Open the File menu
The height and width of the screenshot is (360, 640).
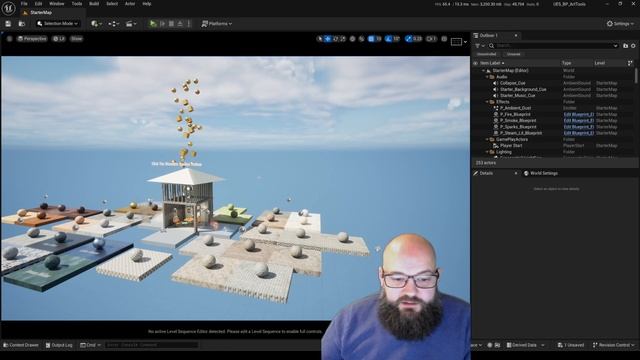24,4
